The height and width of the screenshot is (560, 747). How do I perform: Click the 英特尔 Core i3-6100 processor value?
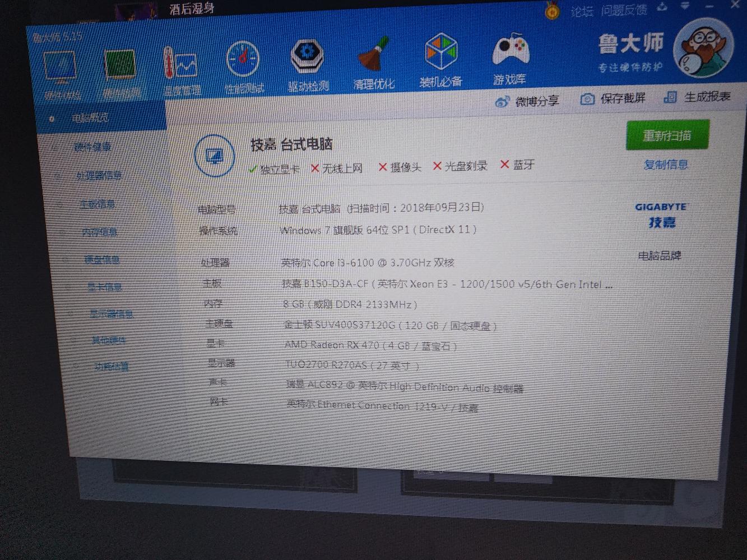coord(368,262)
